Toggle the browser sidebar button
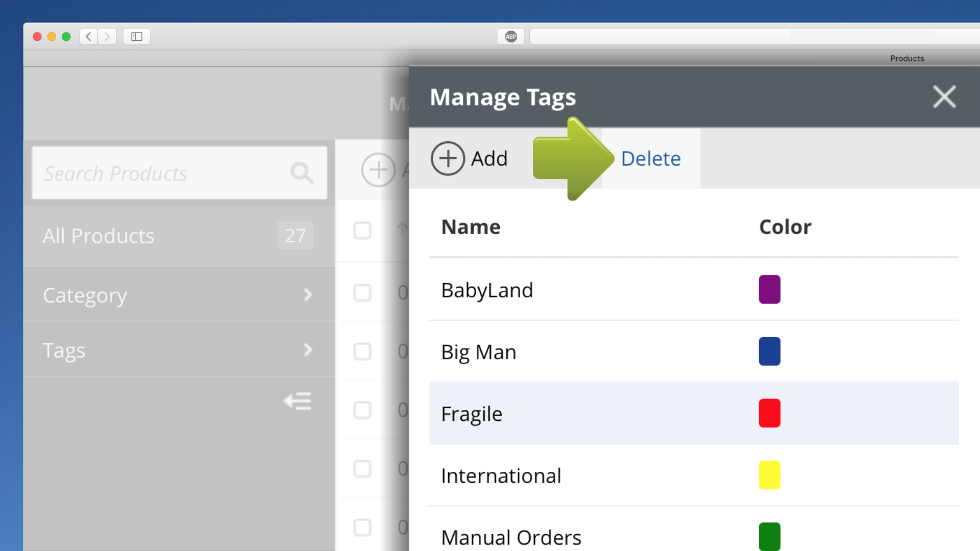Viewport: 980px width, 551px height. [137, 36]
